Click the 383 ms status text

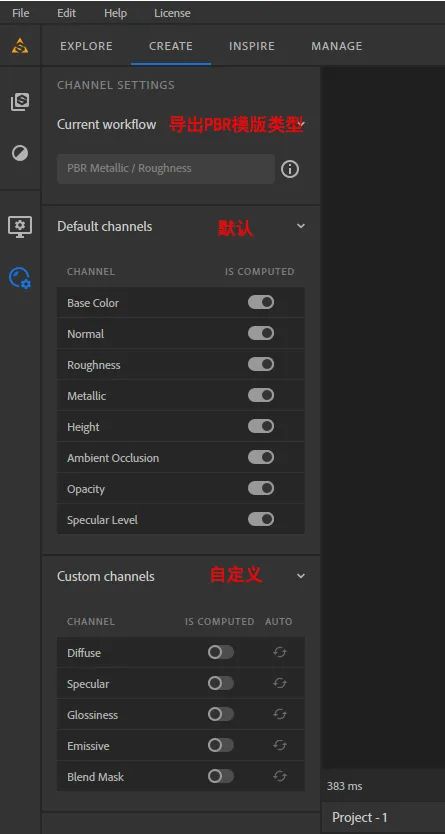(345, 786)
